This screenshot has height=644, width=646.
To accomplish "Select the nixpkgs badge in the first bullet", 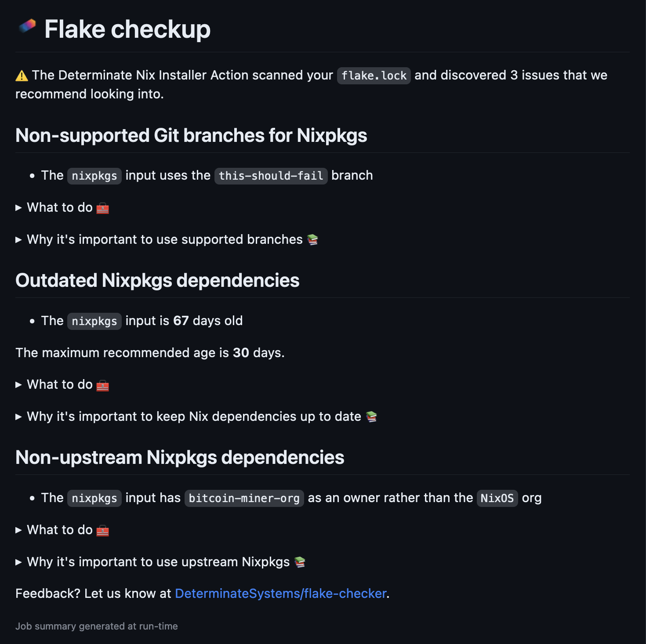I will [94, 176].
